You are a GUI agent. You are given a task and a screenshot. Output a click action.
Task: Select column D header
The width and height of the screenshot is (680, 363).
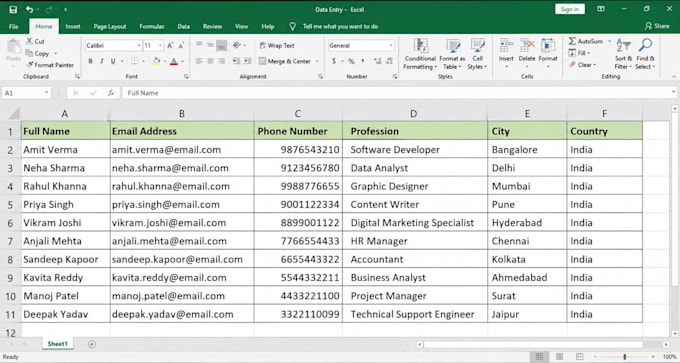414,114
